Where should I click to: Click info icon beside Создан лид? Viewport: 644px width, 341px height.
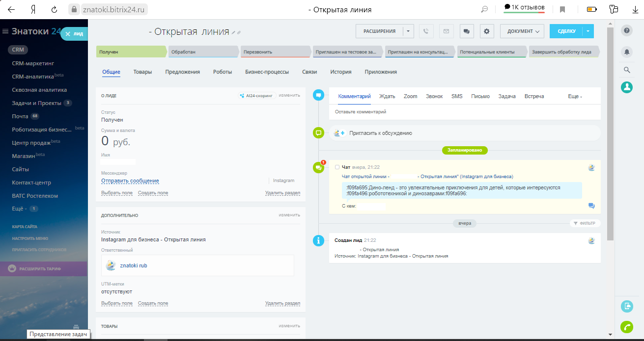pos(318,240)
